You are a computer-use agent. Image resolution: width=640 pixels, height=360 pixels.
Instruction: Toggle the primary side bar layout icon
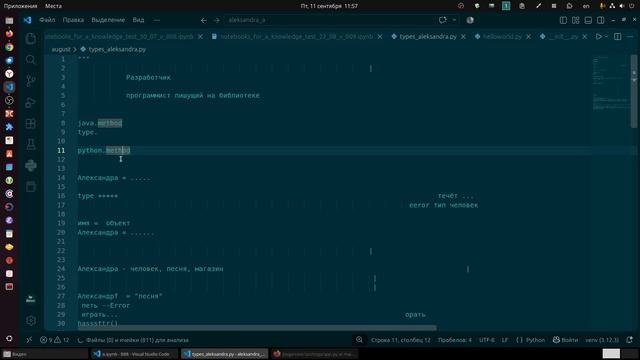coord(563,20)
